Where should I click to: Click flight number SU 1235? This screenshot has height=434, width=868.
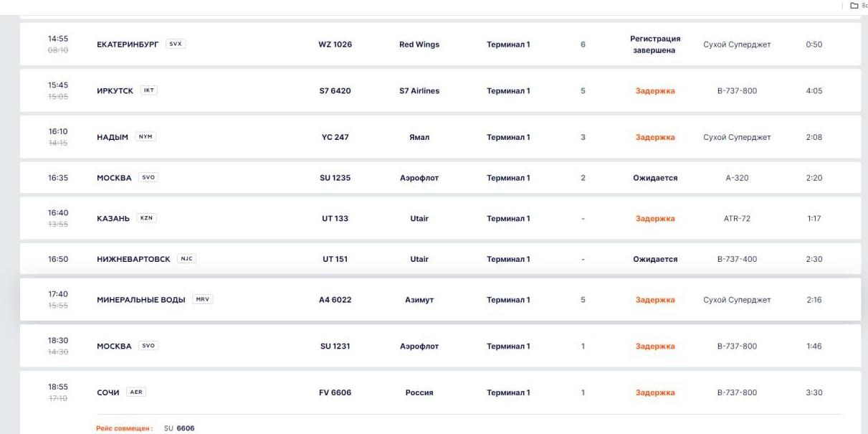click(x=335, y=178)
